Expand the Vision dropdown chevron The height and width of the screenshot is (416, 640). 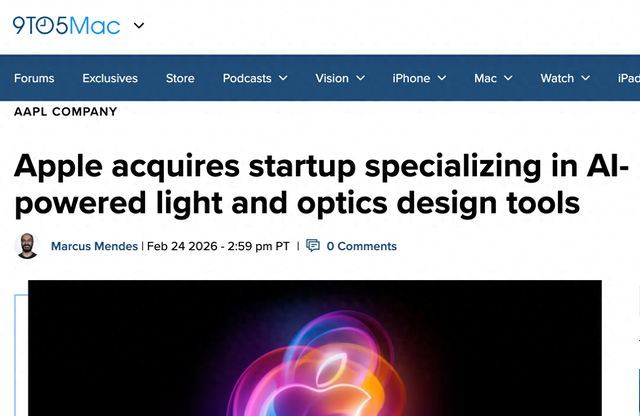point(360,78)
